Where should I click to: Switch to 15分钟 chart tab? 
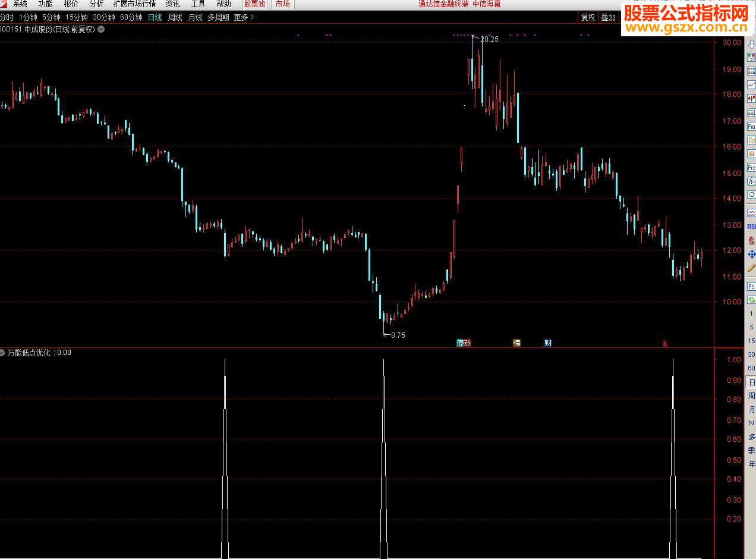(77, 17)
